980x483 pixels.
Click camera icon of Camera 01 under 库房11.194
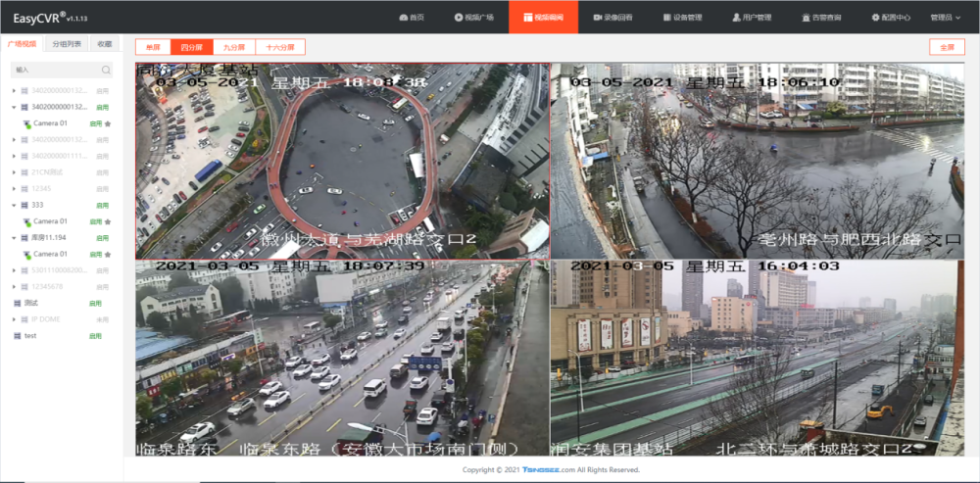[26, 255]
